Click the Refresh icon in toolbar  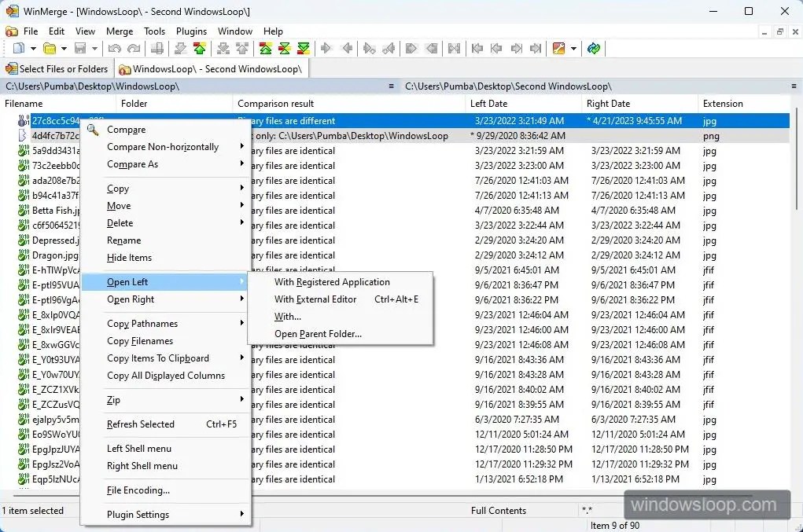(594, 49)
